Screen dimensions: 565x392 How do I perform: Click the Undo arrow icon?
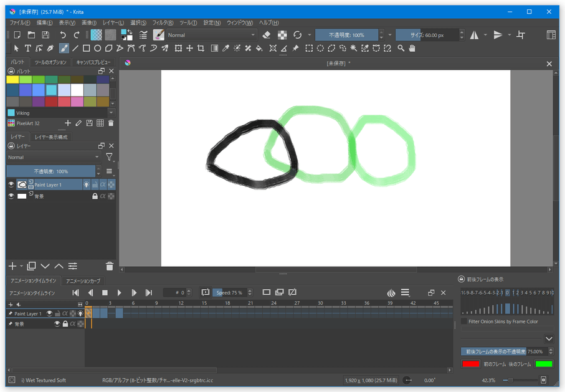point(63,35)
